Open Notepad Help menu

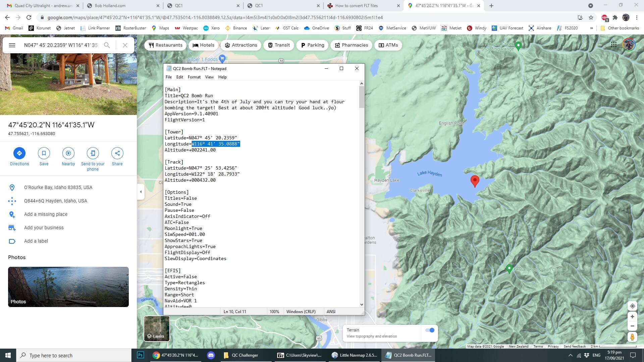click(x=222, y=77)
